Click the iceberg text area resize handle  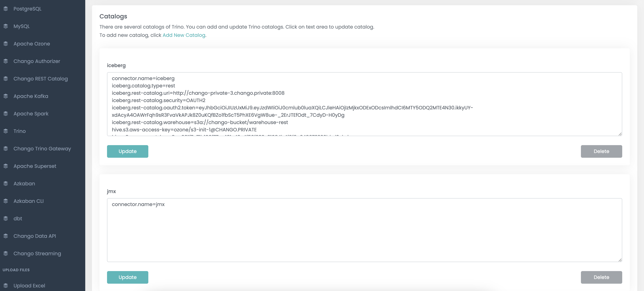click(620, 134)
